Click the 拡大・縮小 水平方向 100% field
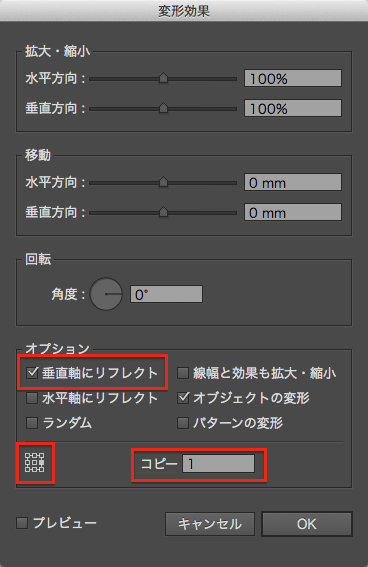The width and height of the screenshot is (368, 567). 293,78
